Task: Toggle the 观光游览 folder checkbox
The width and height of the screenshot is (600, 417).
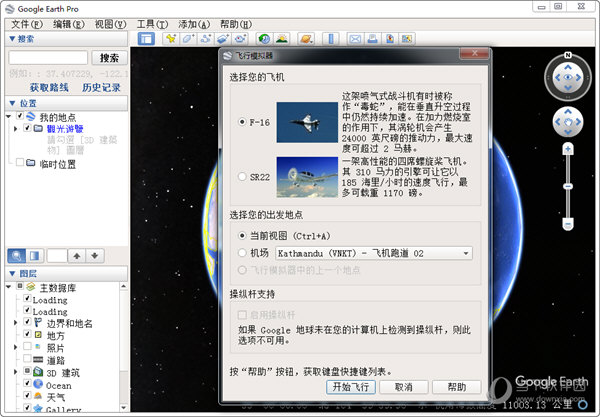Action: point(27,128)
